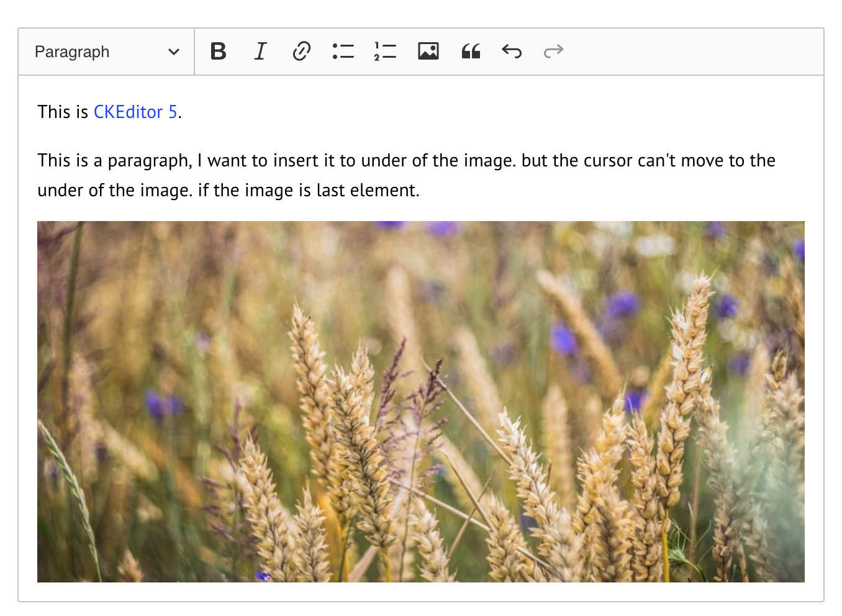Undo the last change
Viewport: 842px width, 616px height.
pos(512,52)
